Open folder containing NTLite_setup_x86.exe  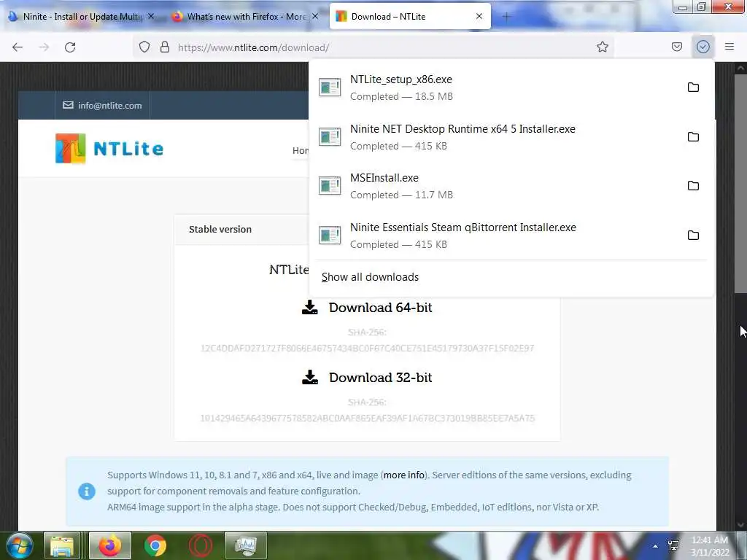[x=693, y=87]
